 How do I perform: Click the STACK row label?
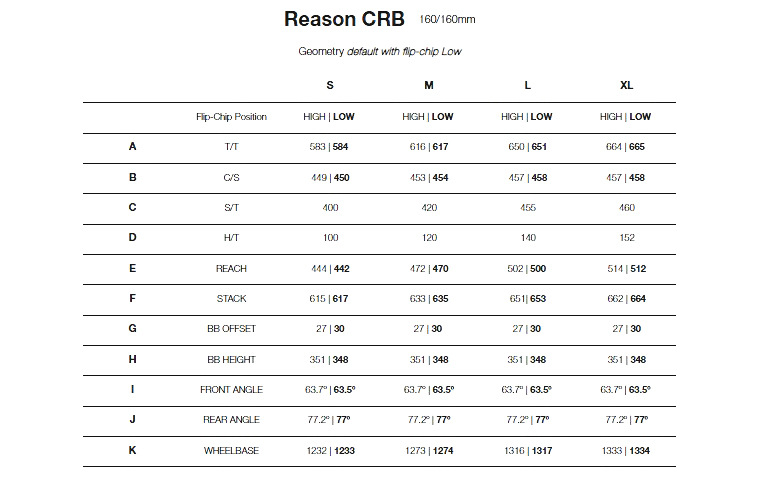point(231,299)
